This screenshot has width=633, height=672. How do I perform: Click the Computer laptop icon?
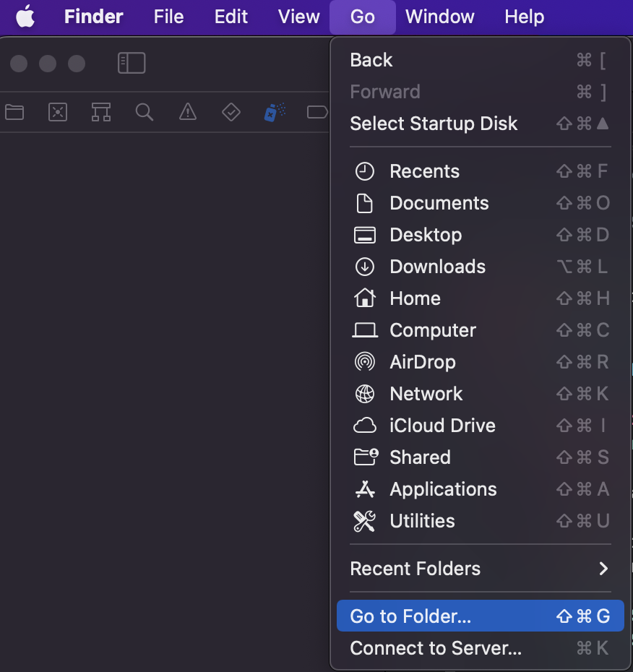365,330
